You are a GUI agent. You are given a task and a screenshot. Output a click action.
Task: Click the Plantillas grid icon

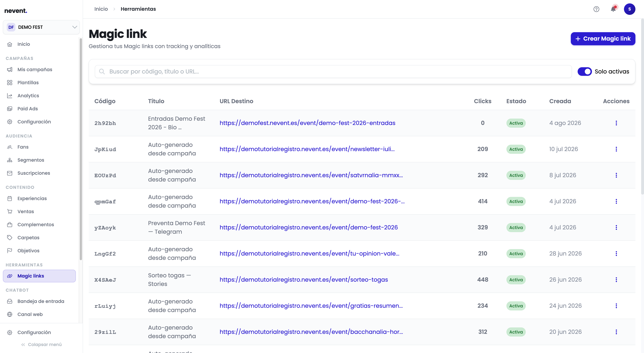(x=10, y=83)
